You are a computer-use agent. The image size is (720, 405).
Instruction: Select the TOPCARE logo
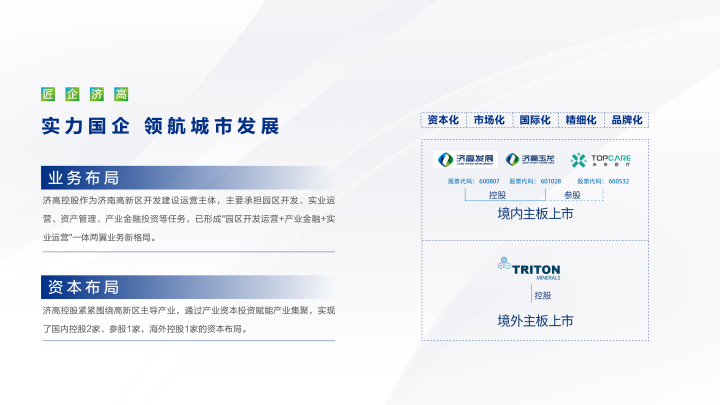pos(601,160)
